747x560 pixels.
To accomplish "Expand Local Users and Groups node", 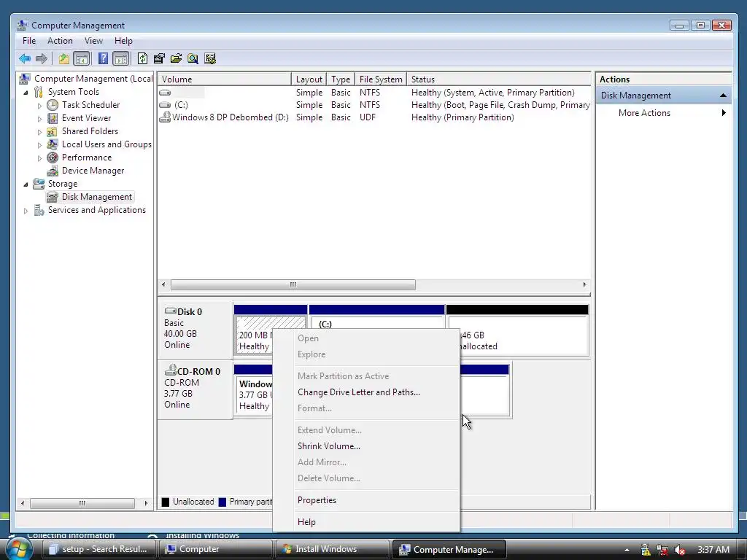I will 39,145.
